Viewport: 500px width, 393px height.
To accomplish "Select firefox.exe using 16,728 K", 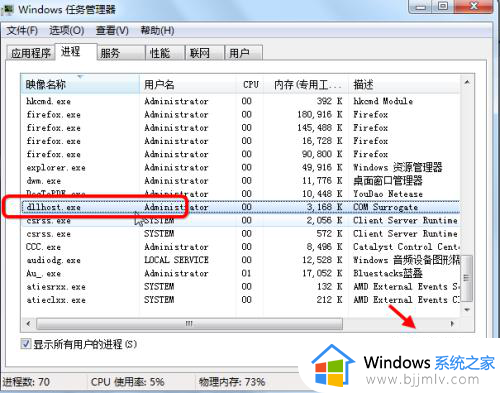I will click(x=240, y=141).
